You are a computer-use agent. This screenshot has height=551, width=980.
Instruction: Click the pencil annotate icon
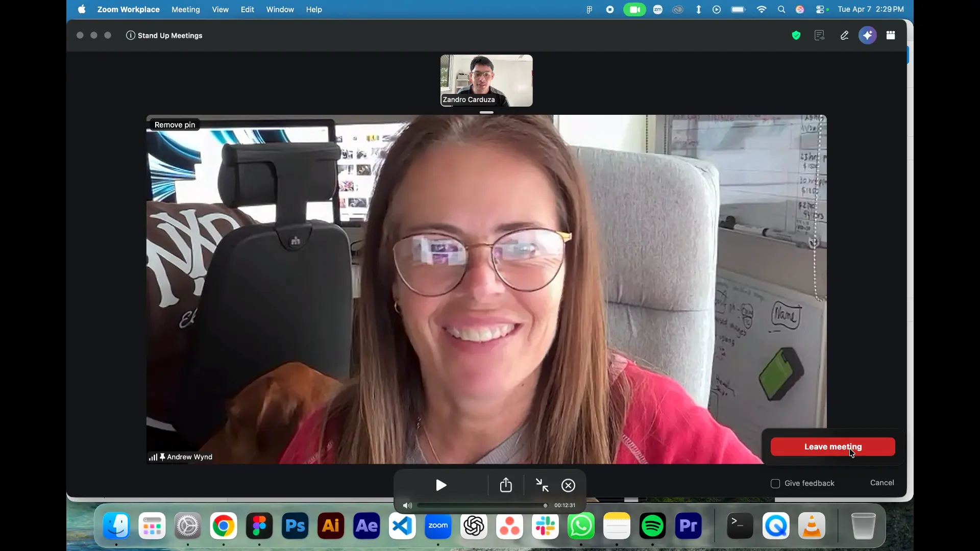click(x=845, y=35)
